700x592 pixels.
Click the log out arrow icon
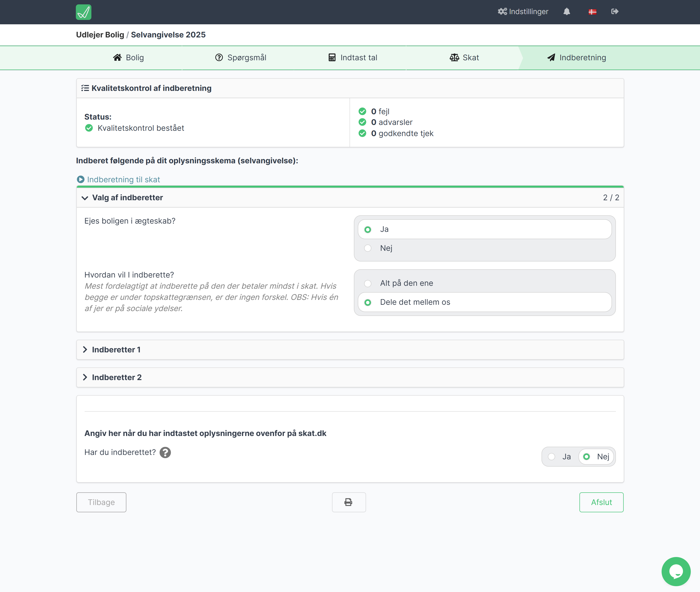coord(614,12)
